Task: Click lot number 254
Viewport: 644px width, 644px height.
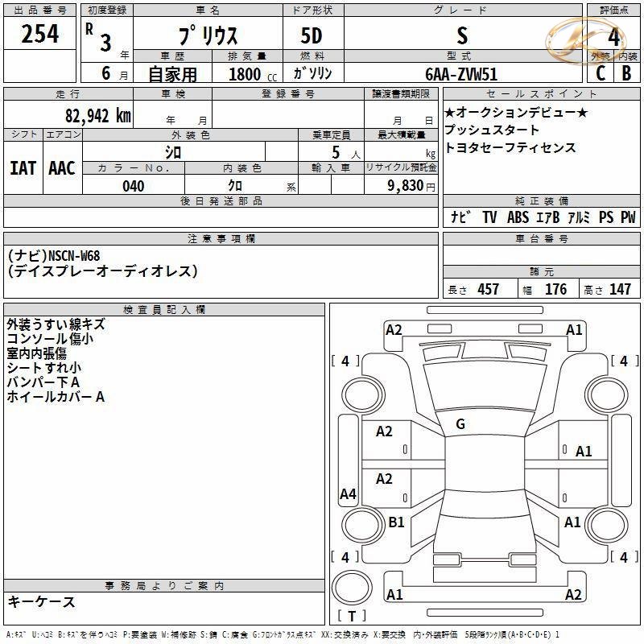Action: pos(39,33)
